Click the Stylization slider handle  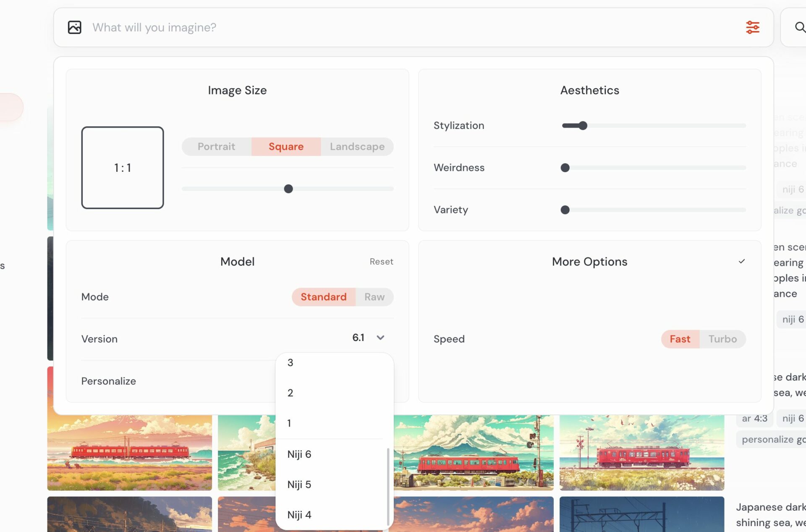pos(583,125)
